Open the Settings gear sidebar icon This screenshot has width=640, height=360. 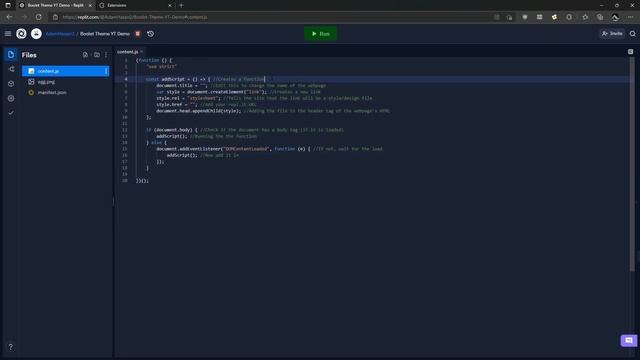point(11,98)
